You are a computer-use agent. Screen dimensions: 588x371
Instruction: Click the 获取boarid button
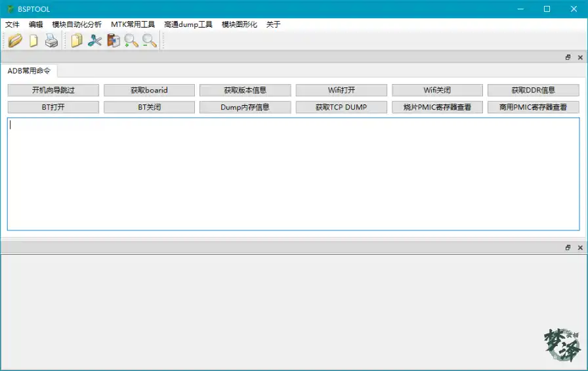coord(149,90)
